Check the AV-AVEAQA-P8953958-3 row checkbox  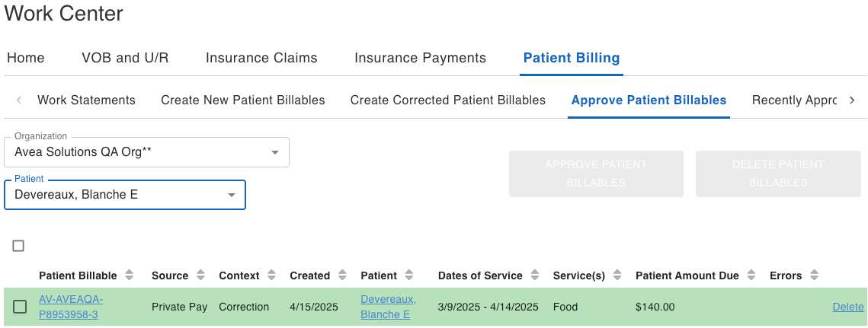click(x=20, y=307)
